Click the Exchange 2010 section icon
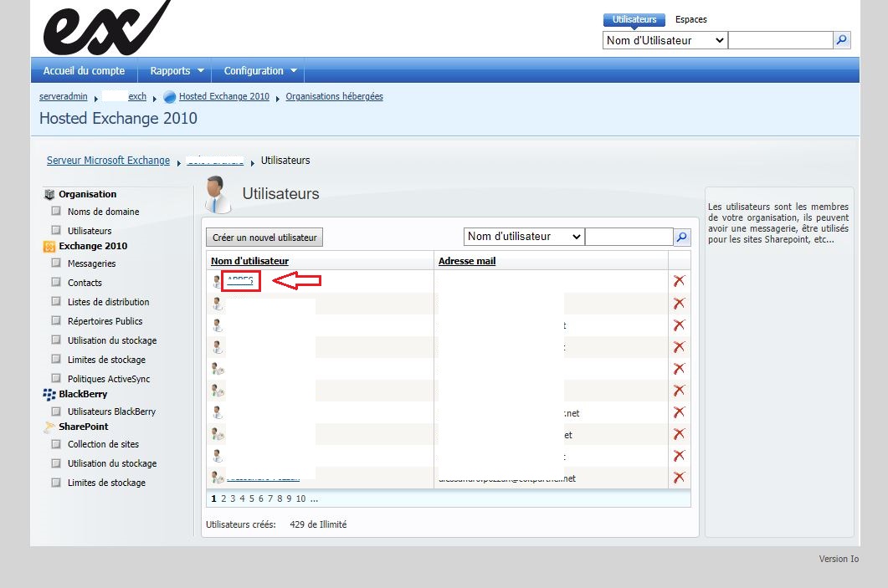 click(x=49, y=246)
